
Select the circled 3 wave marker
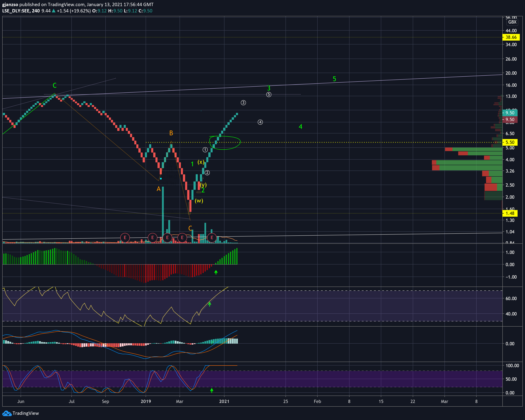[x=243, y=103]
